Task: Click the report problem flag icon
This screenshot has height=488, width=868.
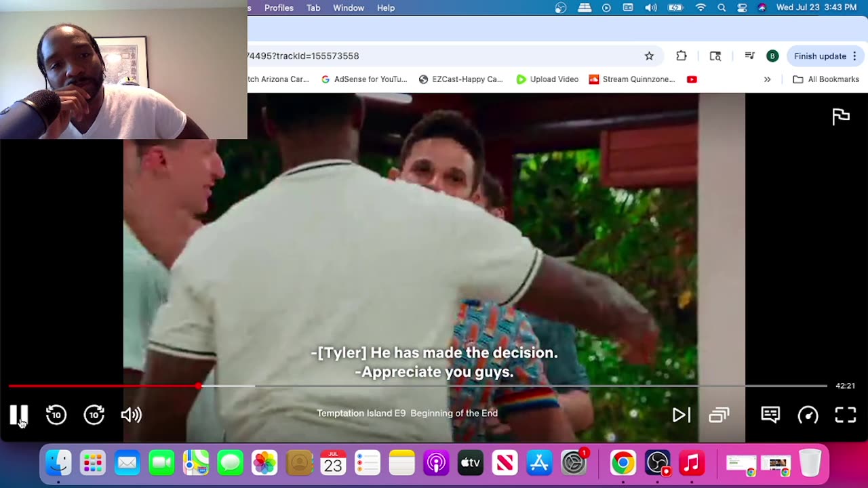Action: [x=841, y=117]
